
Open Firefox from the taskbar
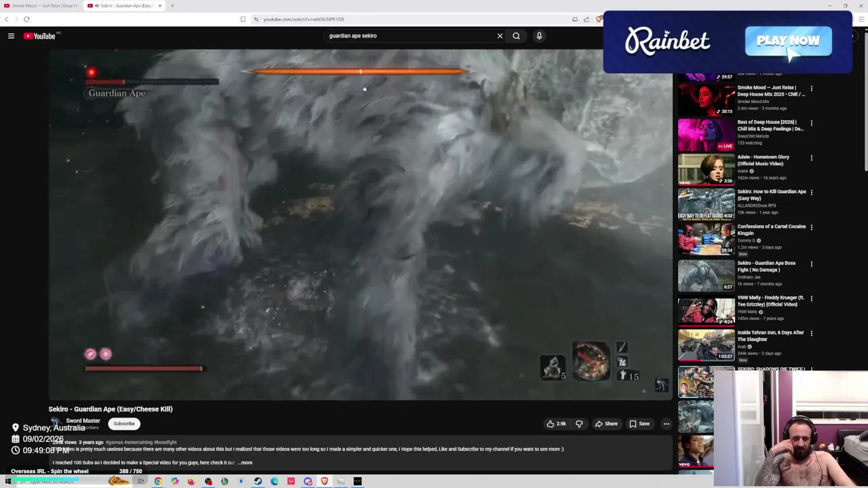tap(191, 481)
